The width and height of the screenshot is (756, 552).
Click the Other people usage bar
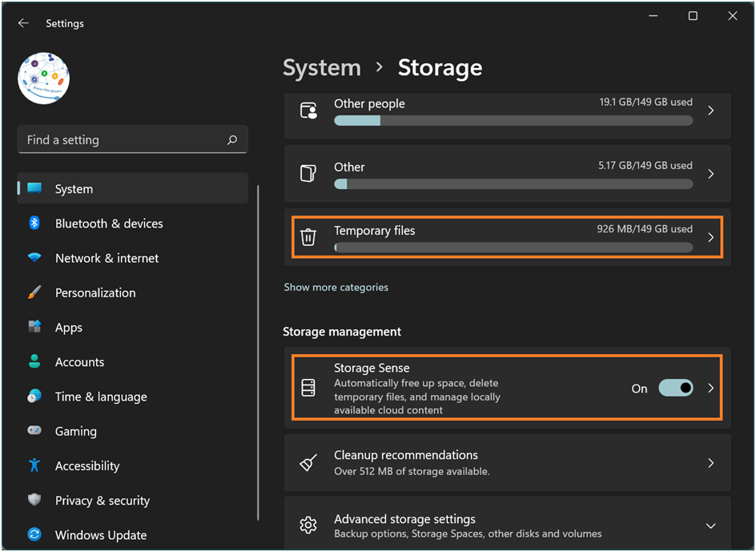(513, 121)
